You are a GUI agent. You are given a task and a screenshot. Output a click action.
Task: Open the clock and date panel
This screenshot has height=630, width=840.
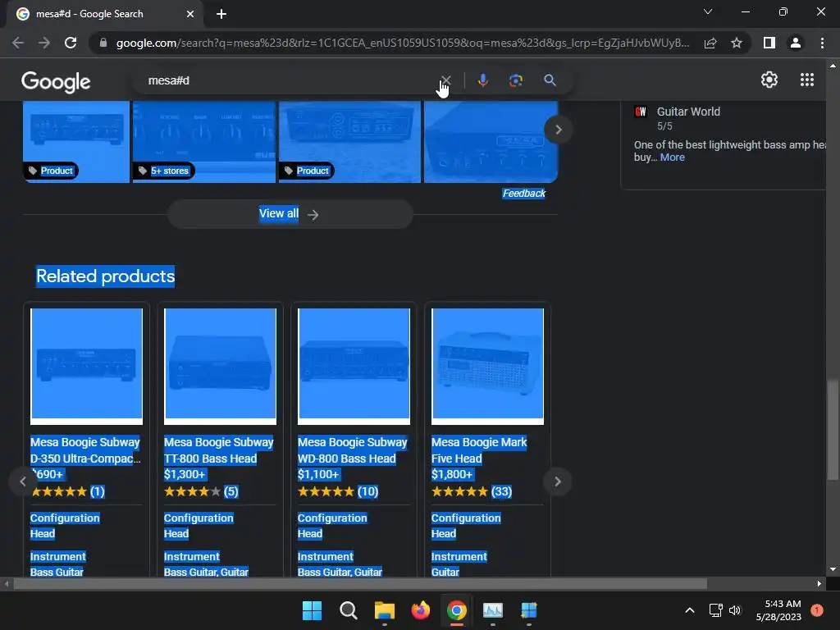pos(778,610)
